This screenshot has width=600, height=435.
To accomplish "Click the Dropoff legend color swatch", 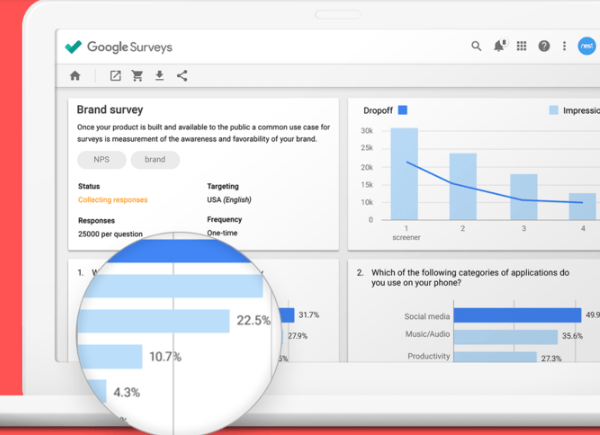I will click(403, 110).
